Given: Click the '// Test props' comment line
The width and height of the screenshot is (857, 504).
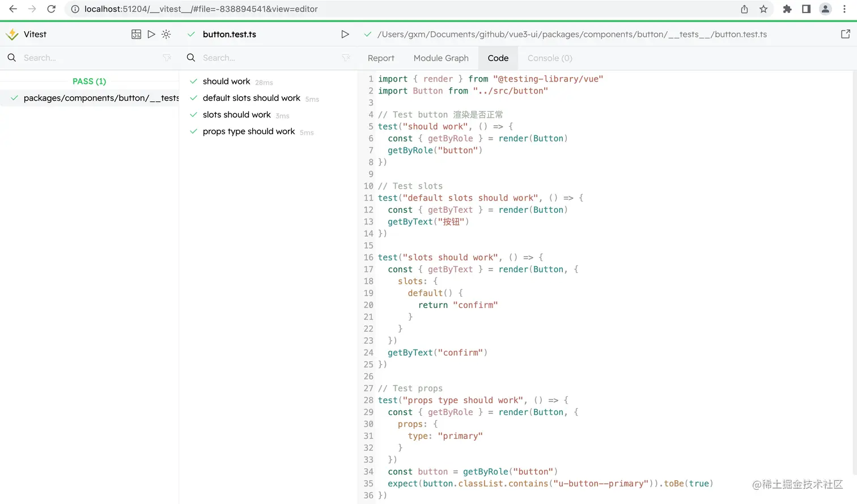Looking at the screenshot, I should coord(410,388).
